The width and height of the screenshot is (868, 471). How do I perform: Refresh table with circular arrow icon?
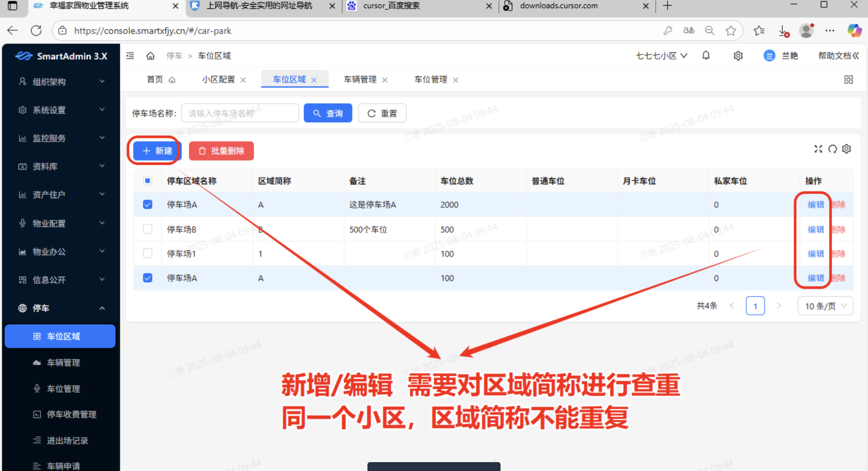(833, 149)
